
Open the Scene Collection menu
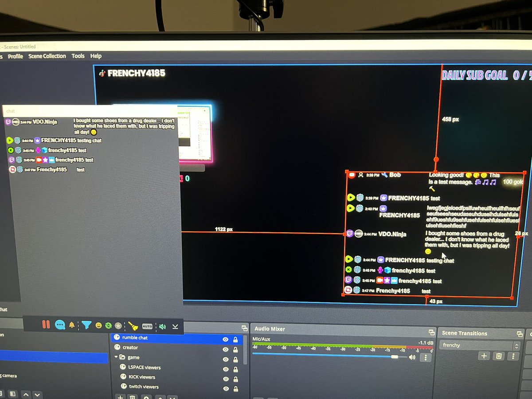point(47,56)
